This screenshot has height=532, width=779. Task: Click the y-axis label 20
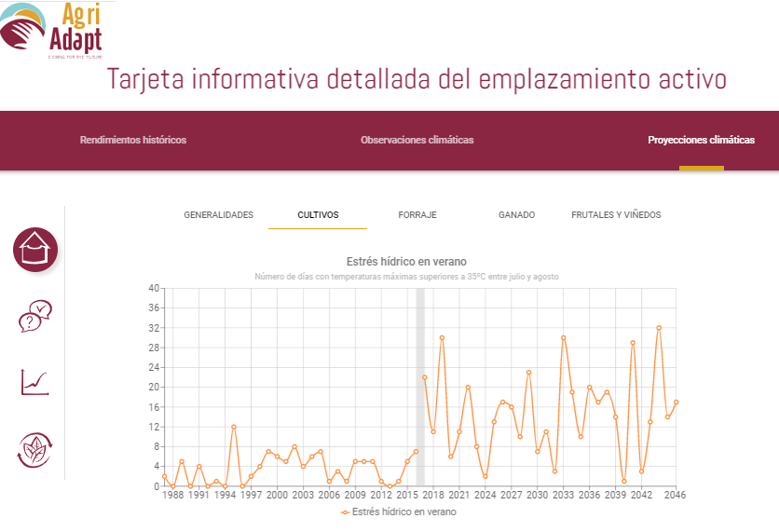point(154,387)
